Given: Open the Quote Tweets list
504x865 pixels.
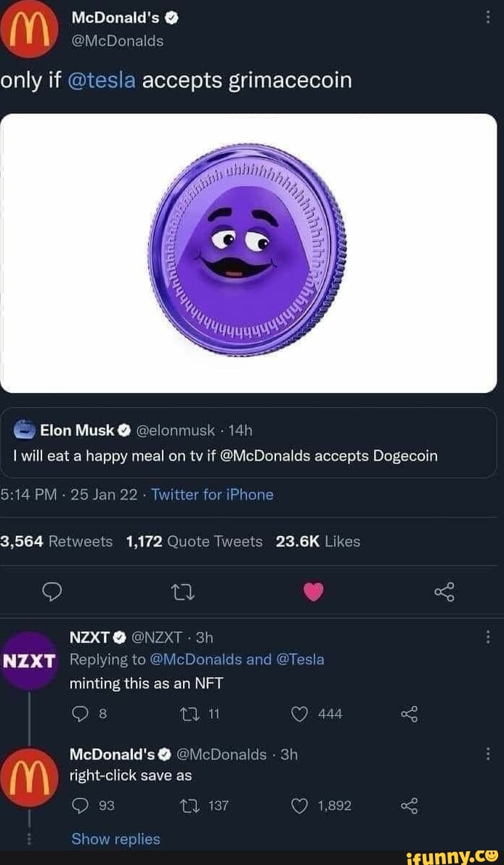Looking at the screenshot, I should 192,541.
